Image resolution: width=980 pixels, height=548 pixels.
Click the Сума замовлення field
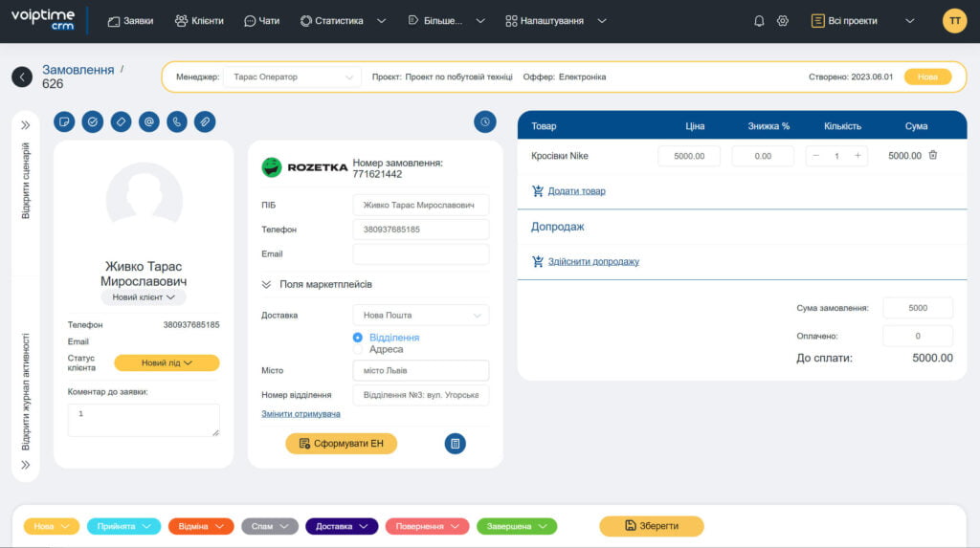coord(918,308)
